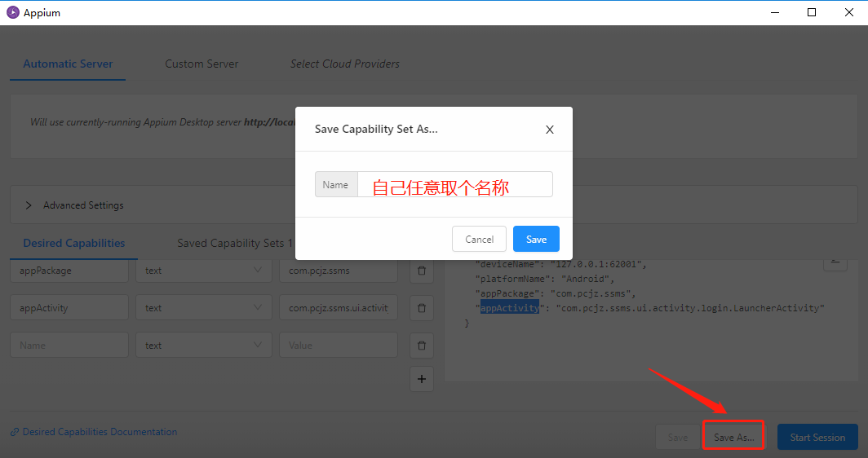Maximize the Appium window
This screenshot has height=458, width=868.
click(x=812, y=12)
